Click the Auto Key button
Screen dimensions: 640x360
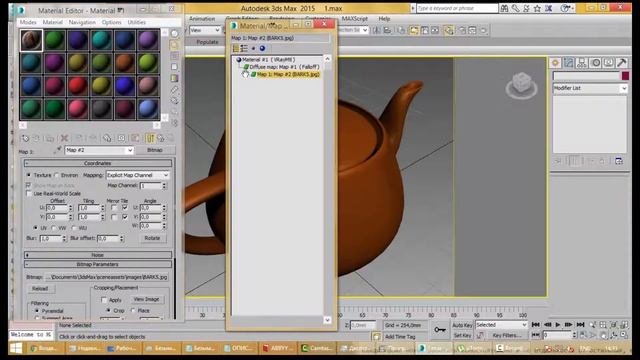pos(462,325)
